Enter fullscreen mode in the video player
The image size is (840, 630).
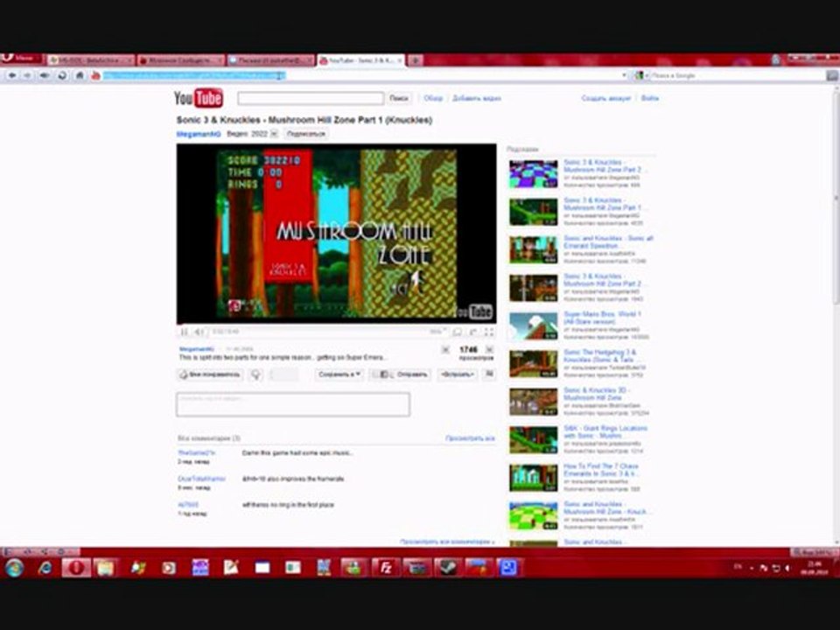489,332
